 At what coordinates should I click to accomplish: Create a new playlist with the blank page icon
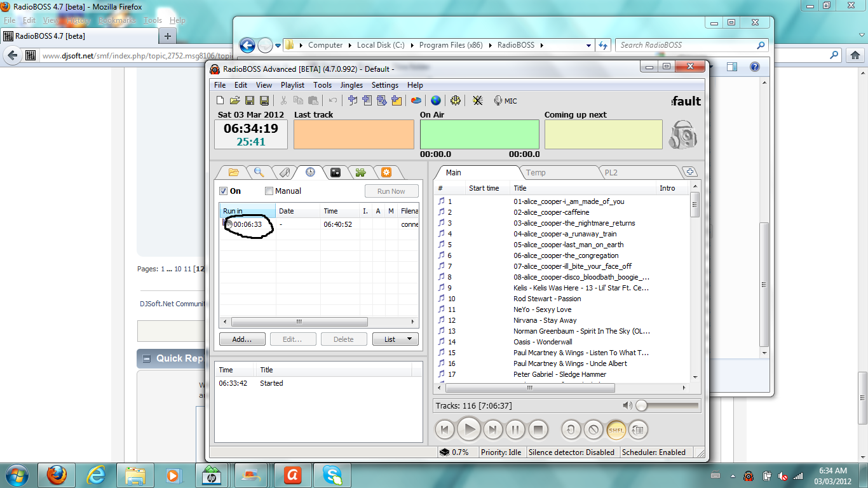click(220, 100)
